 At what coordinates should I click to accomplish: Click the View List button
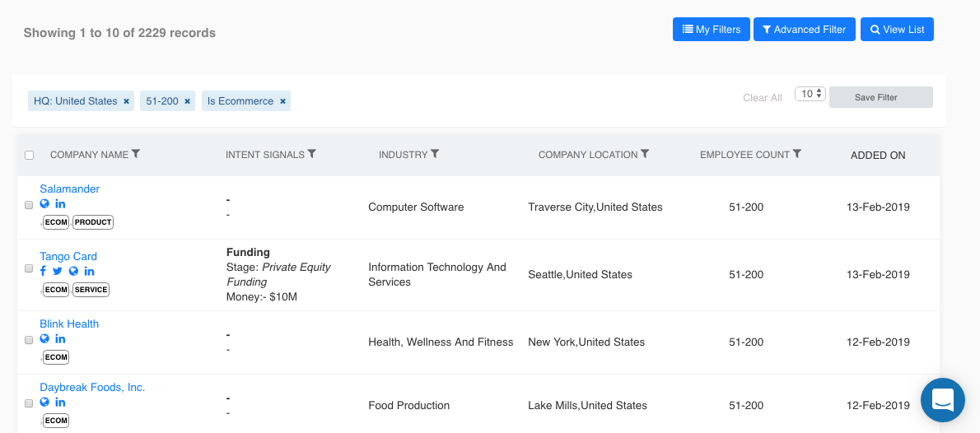pos(897,30)
